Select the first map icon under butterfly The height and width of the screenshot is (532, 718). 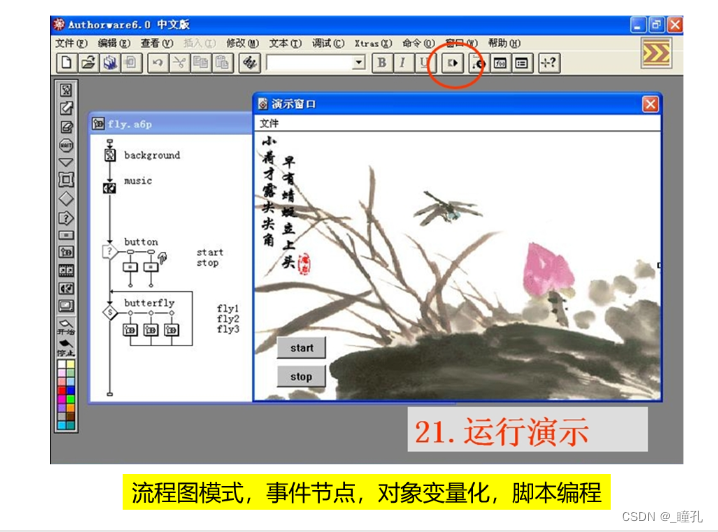[x=130, y=330]
